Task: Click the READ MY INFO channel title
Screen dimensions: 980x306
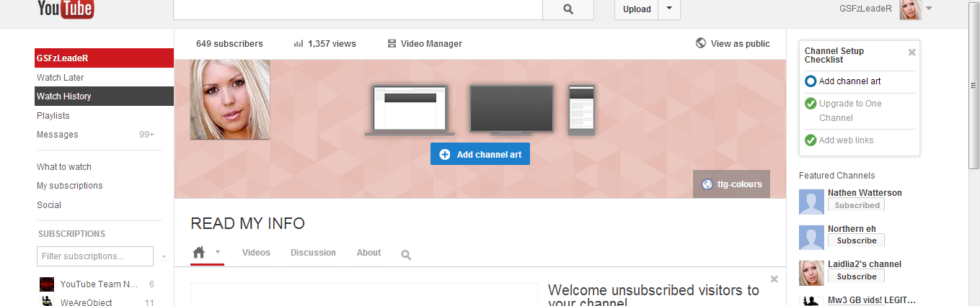Action: tap(248, 224)
